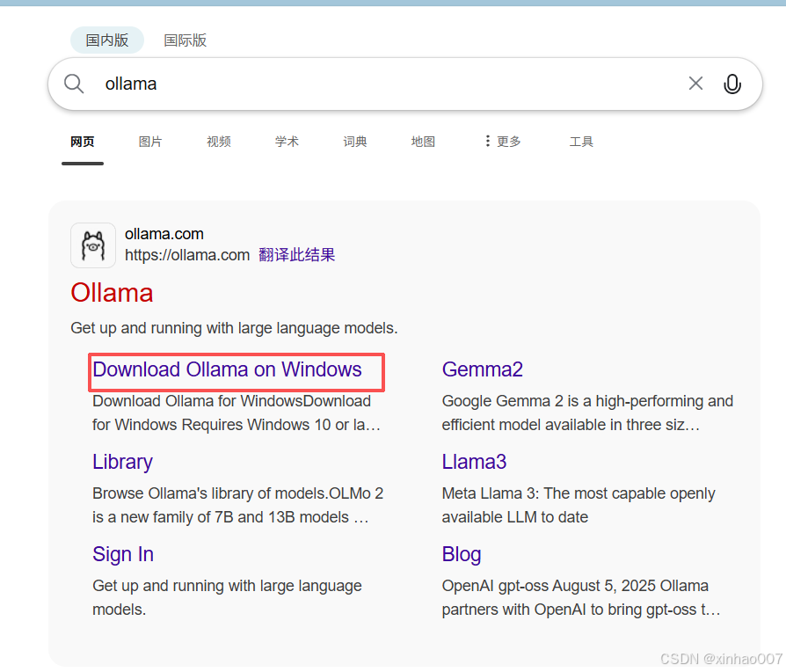Select the 学术 academic tab
Image resolution: width=786 pixels, height=672 pixels.
pyautogui.click(x=287, y=141)
